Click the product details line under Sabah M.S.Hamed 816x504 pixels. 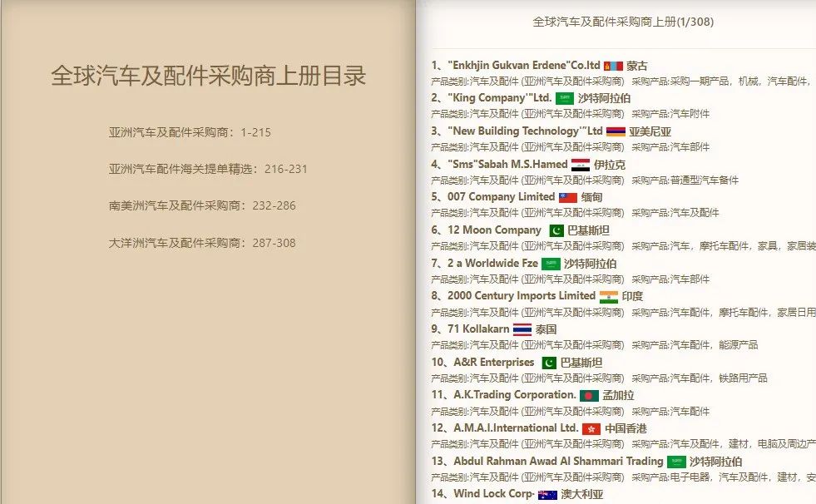pos(585,180)
